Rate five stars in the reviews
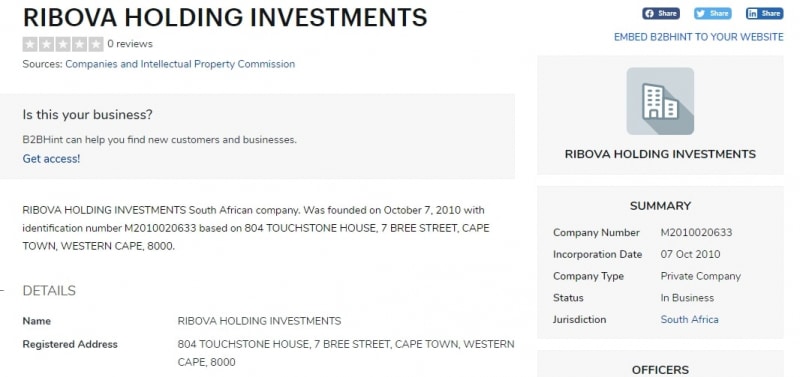The height and width of the screenshot is (377, 800). (95, 44)
